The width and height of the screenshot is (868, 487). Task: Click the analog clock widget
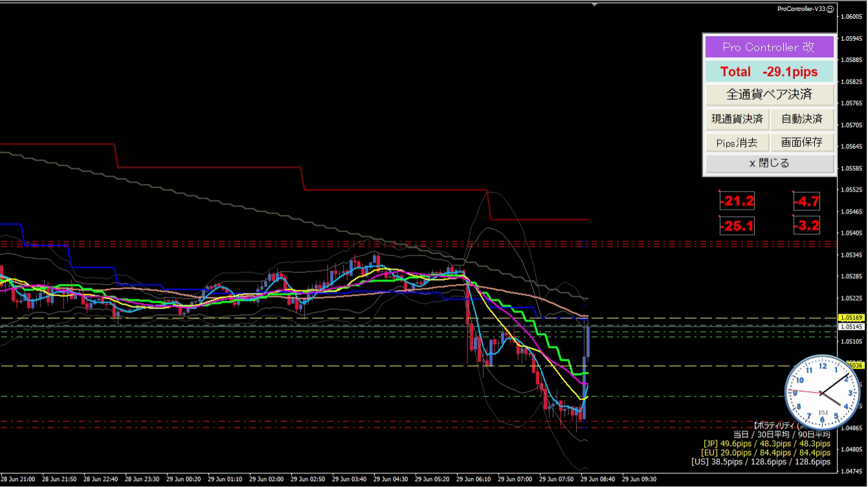[823, 393]
